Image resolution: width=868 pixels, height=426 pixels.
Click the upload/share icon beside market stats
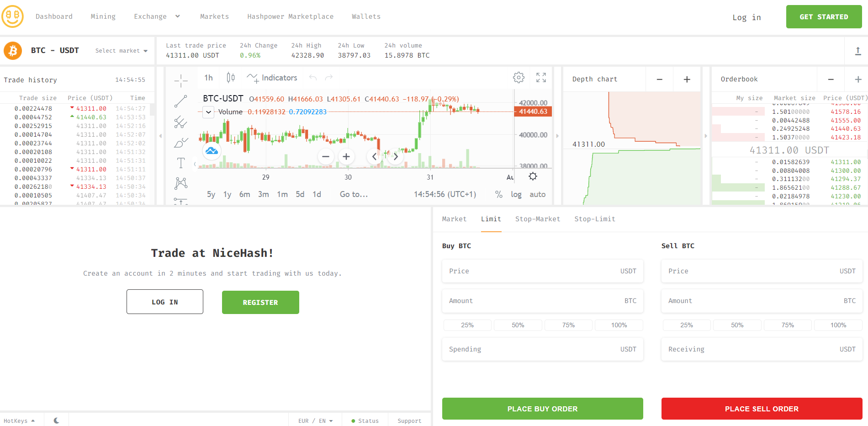858,51
